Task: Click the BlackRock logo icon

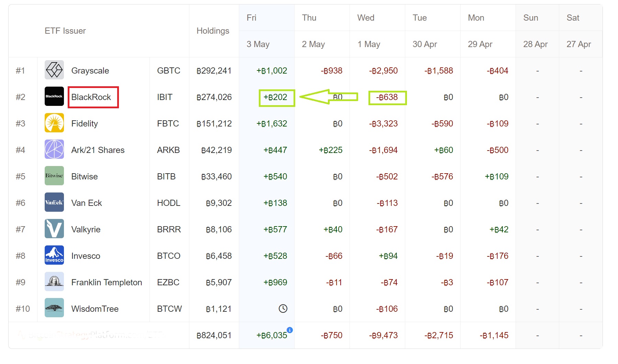Action: 54,97
